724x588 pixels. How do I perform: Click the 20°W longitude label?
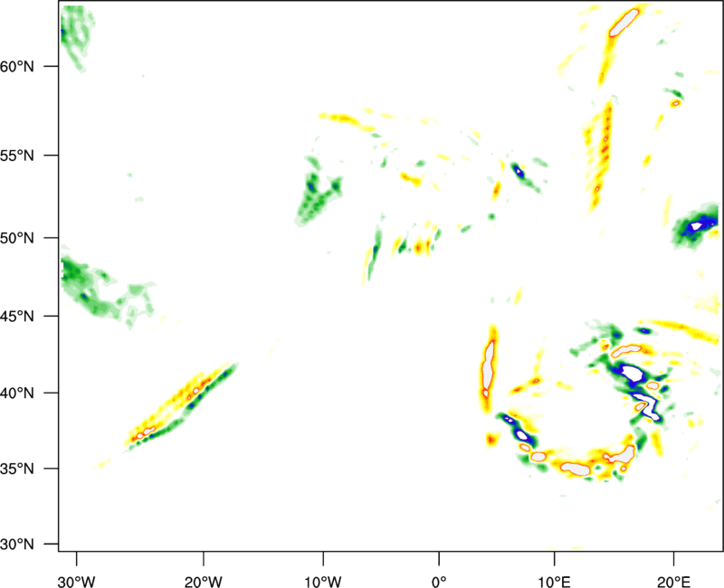tap(204, 582)
